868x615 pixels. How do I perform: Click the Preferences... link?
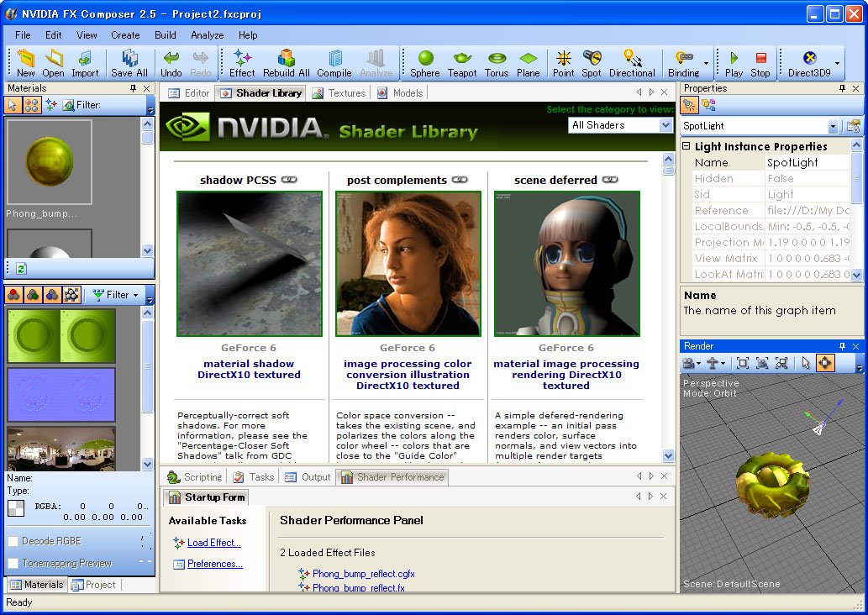point(215,564)
